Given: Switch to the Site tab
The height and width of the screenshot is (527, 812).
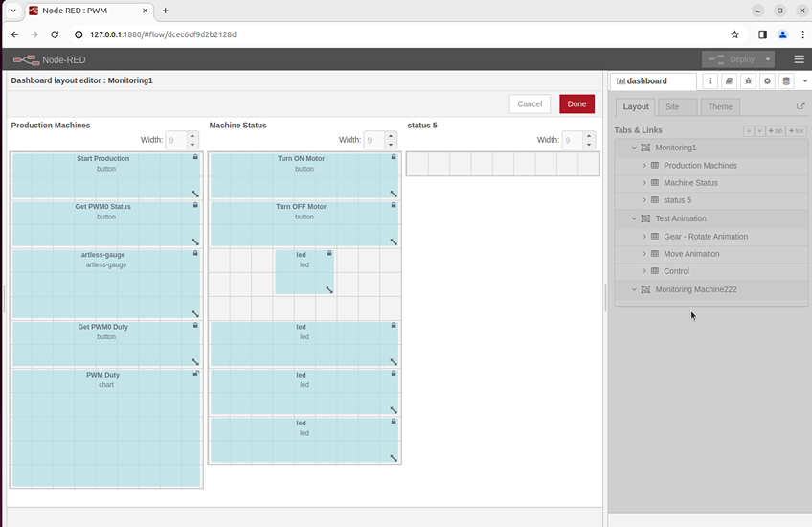Looking at the screenshot, I should click(674, 107).
